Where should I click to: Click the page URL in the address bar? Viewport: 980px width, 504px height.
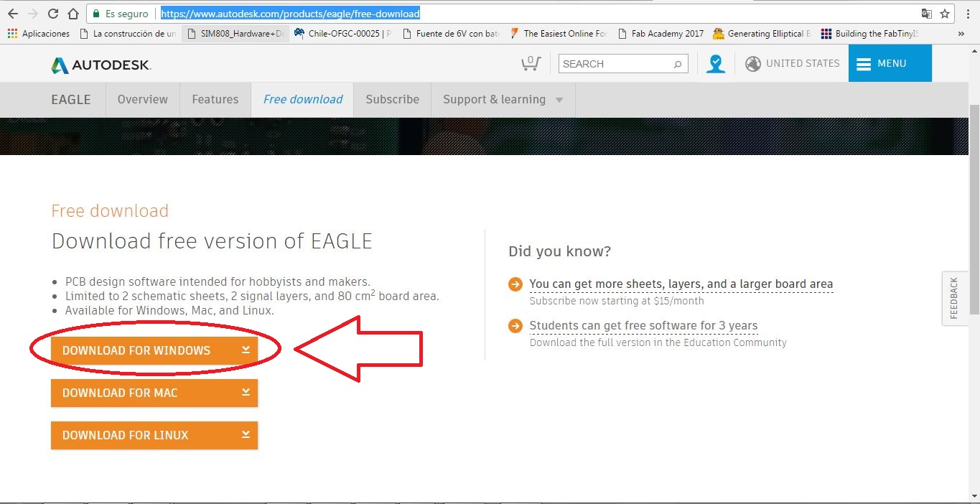290,14
